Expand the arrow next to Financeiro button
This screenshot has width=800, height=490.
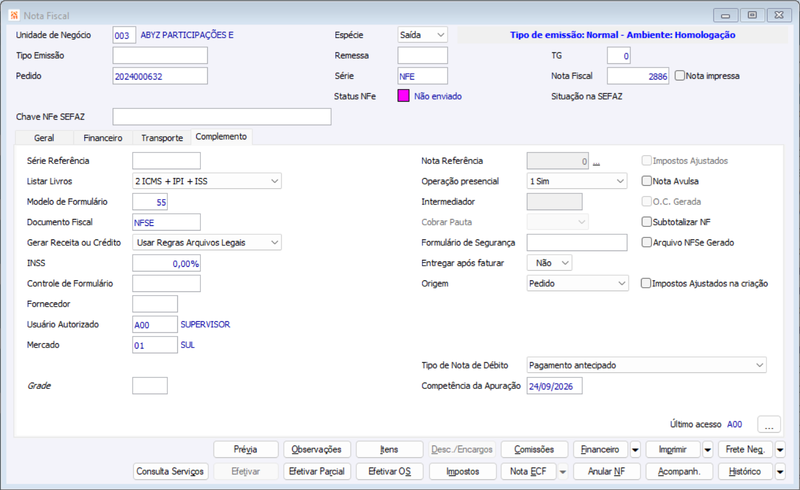point(635,450)
